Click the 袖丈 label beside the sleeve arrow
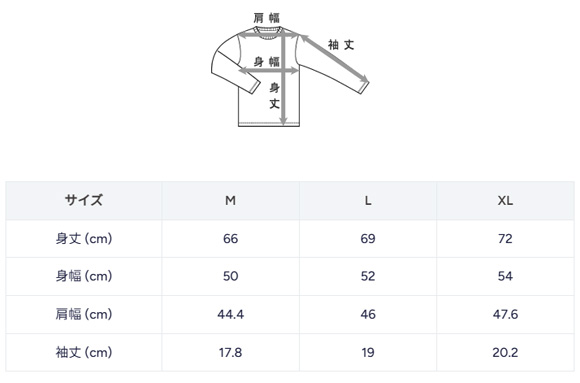The width and height of the screenshot is (580, 383). click(x=341, y=45)
